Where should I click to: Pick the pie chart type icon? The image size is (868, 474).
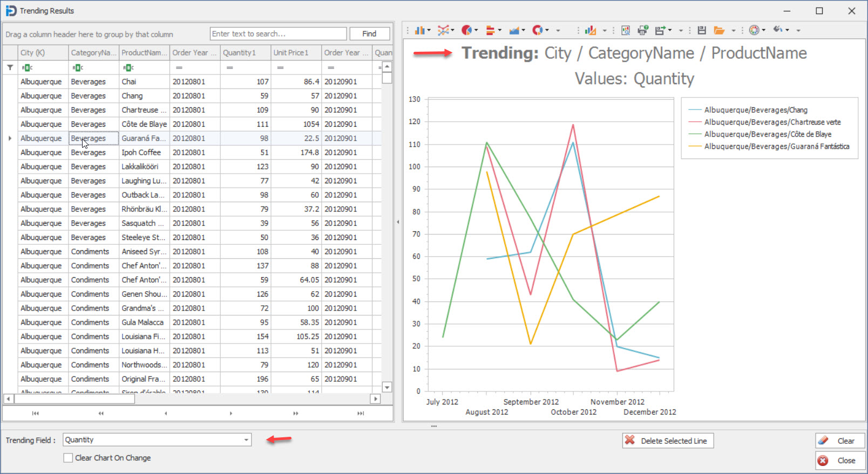coord(466,30)
